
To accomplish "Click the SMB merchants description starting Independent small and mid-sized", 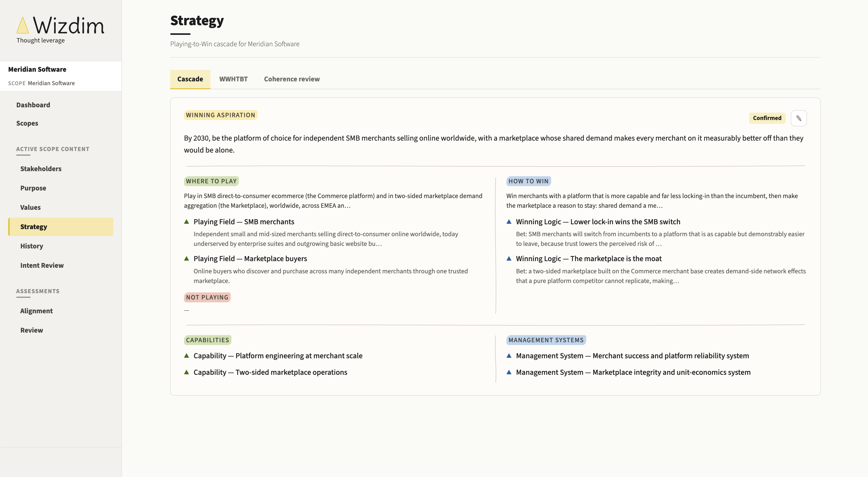I will pos(325,239).
